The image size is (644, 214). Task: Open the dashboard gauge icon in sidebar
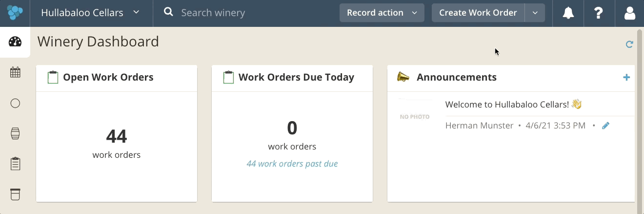(15, 42)
